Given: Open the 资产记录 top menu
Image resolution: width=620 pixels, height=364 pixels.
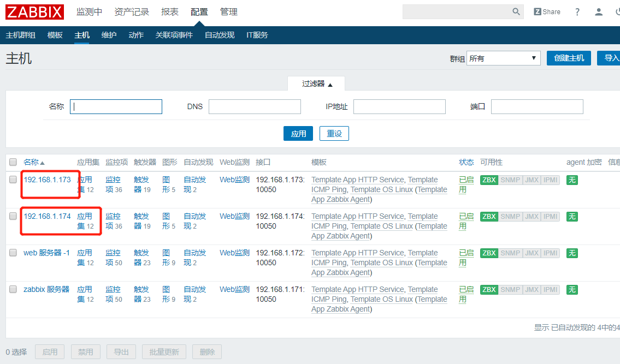Looking at the screenshot, I should click(x=132, y=12).
